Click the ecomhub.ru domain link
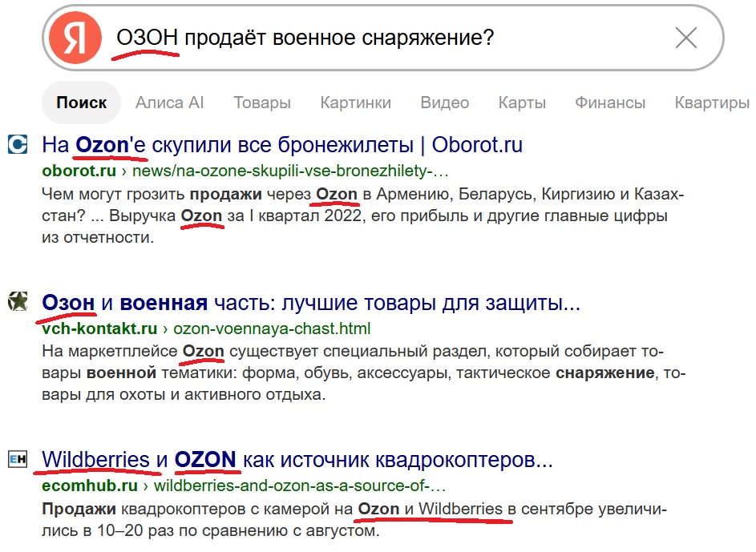Screen dimensions: 756x552 pos(90,486)
